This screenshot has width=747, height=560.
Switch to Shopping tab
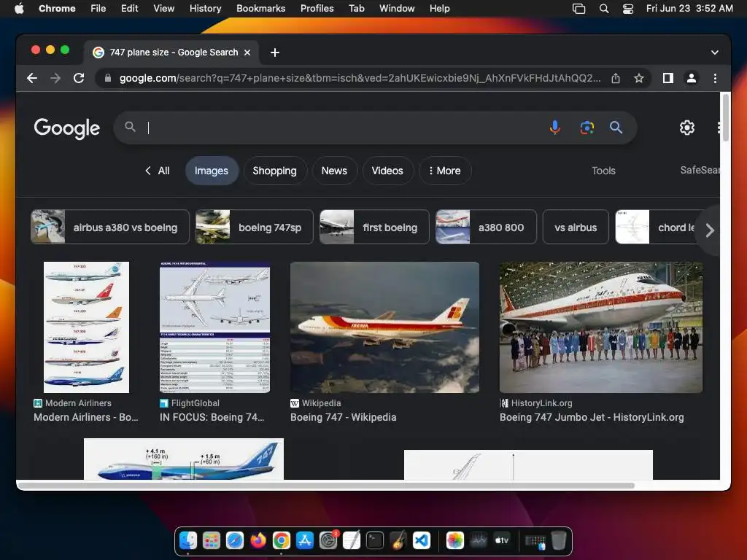click(x=274, y=171)
